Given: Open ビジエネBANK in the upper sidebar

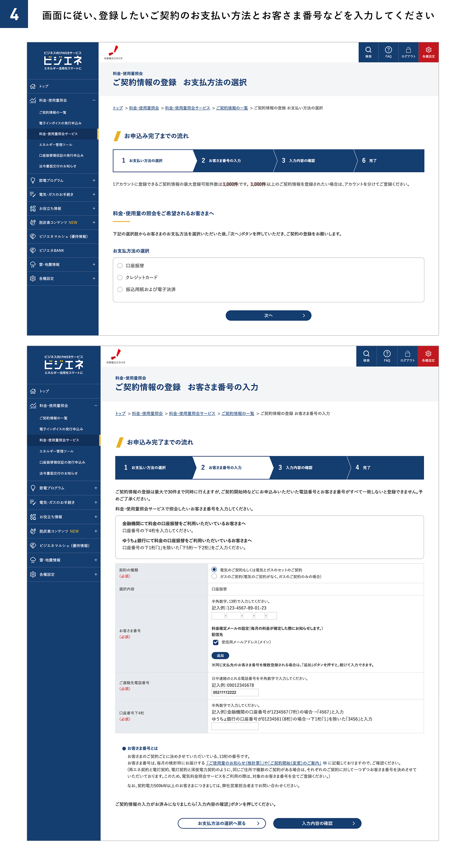Looking at the screenshot, I should coord(63,250).
